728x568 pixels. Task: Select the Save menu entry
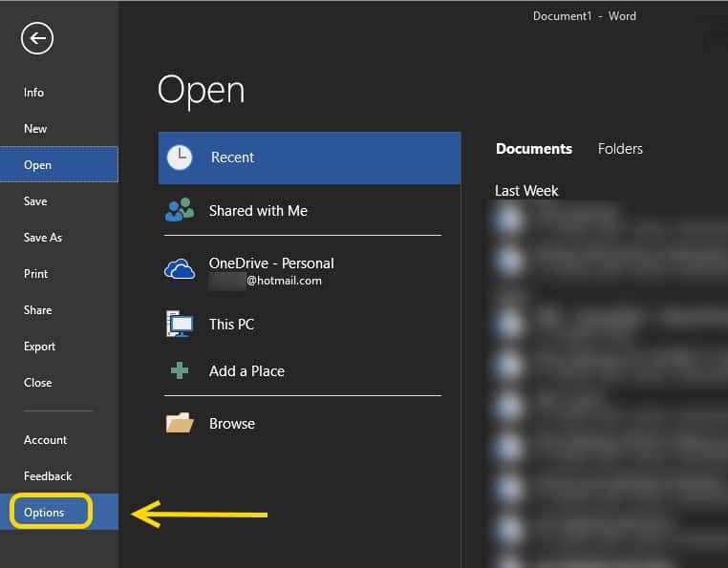(35, 201)
